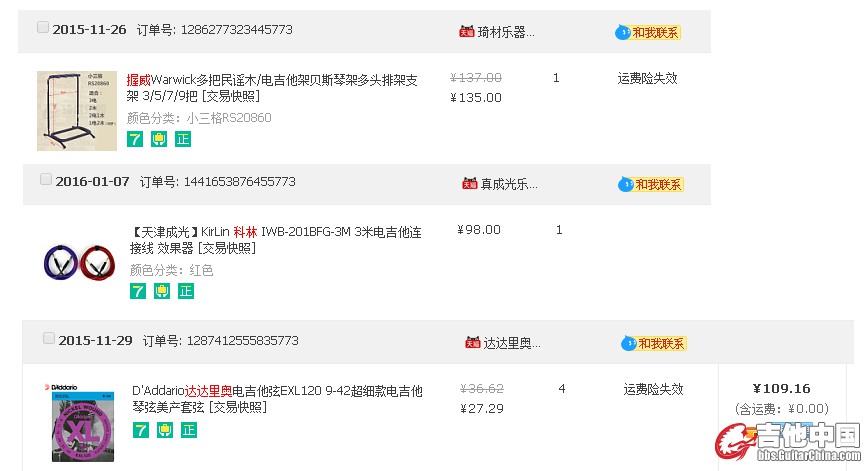Click the 正 genuine badge under D'Addario strings
The width and height of the screenshot is (868, 471).
(x=189, y=429)
